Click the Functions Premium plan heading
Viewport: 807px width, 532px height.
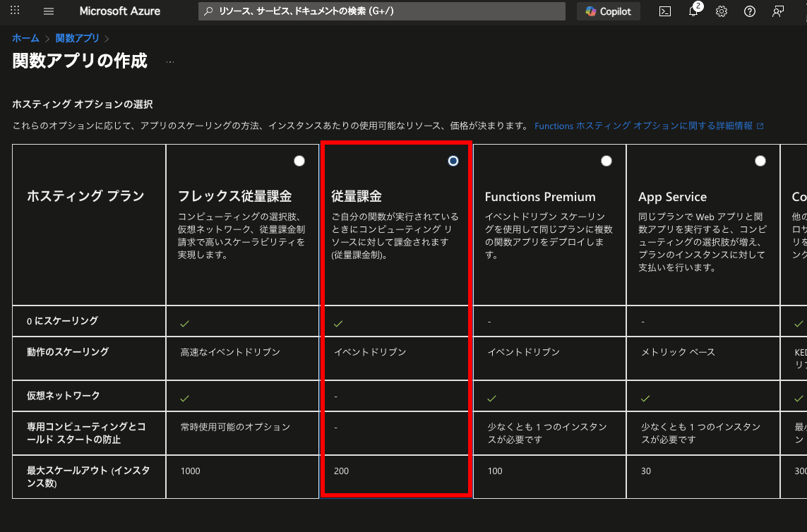540,197
